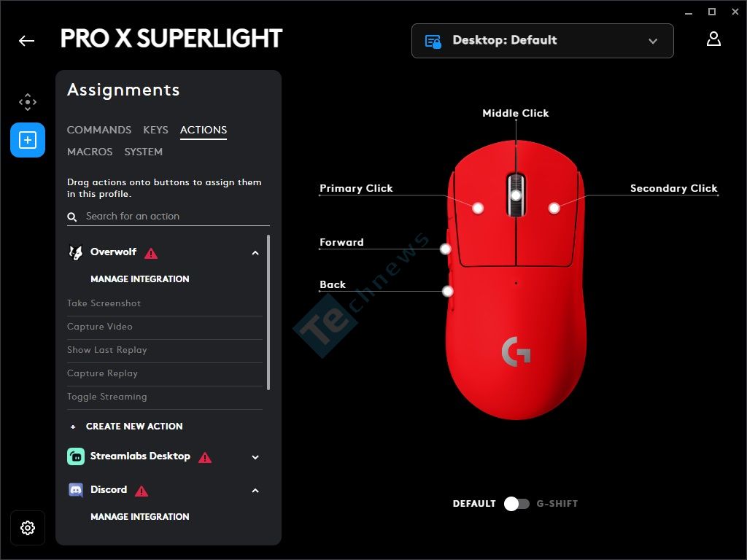Open the sensitivity DPI sidebar icon

pos(28,102)
